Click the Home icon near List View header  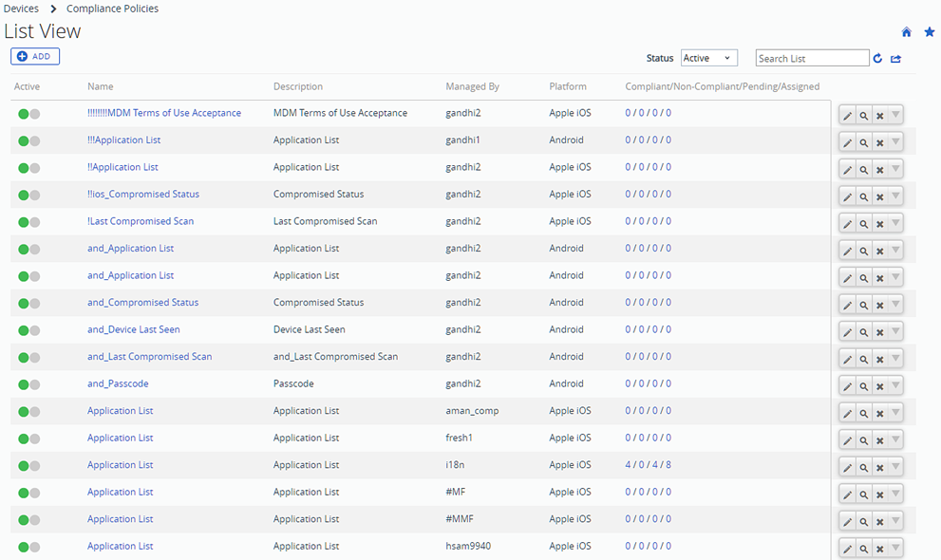[906, 31]
